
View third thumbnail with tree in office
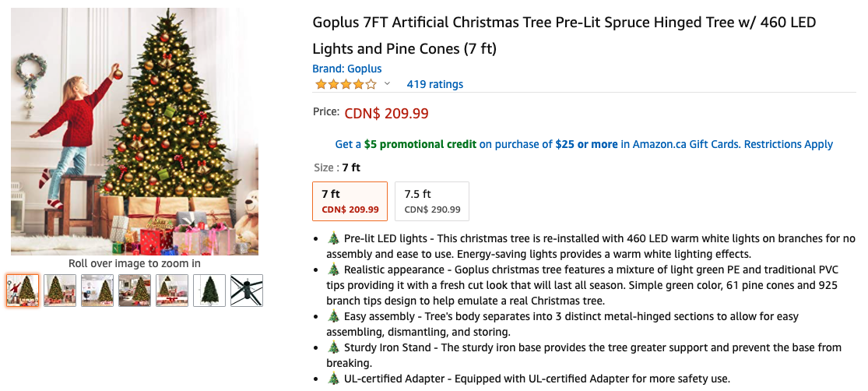(97, 291)
